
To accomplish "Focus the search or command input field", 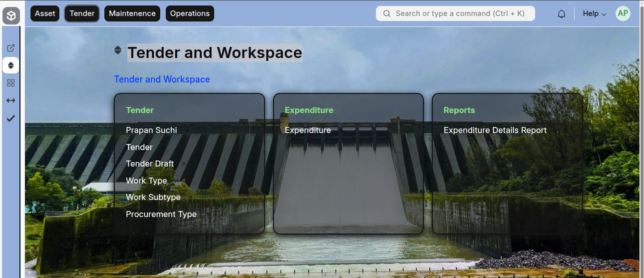I will click(x=455, y=13).
